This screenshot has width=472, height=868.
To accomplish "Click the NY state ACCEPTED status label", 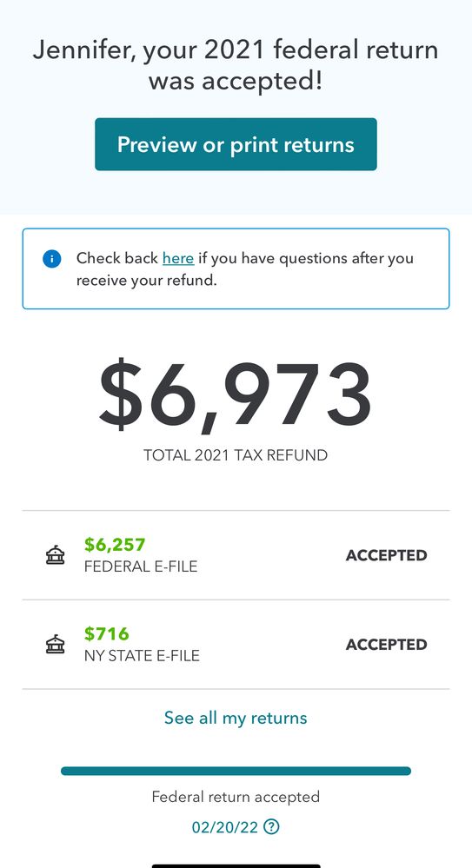I will [x=386, y=645].
